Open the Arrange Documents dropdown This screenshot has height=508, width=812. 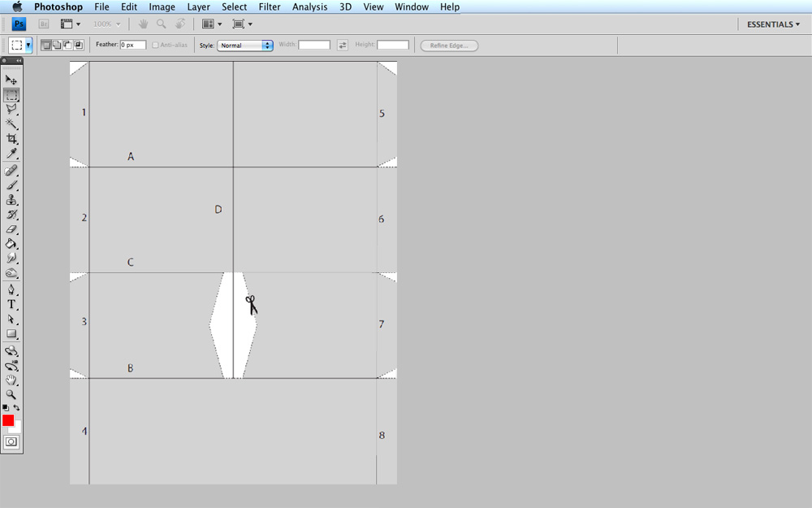tap(212, 24)
